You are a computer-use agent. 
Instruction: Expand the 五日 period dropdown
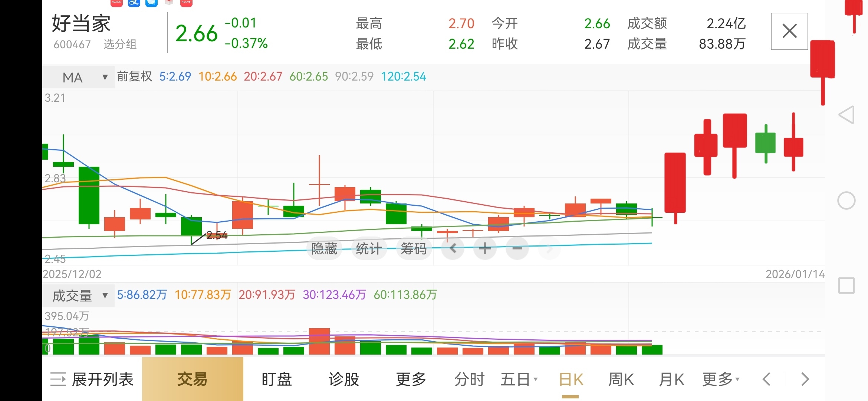(519, 379)
